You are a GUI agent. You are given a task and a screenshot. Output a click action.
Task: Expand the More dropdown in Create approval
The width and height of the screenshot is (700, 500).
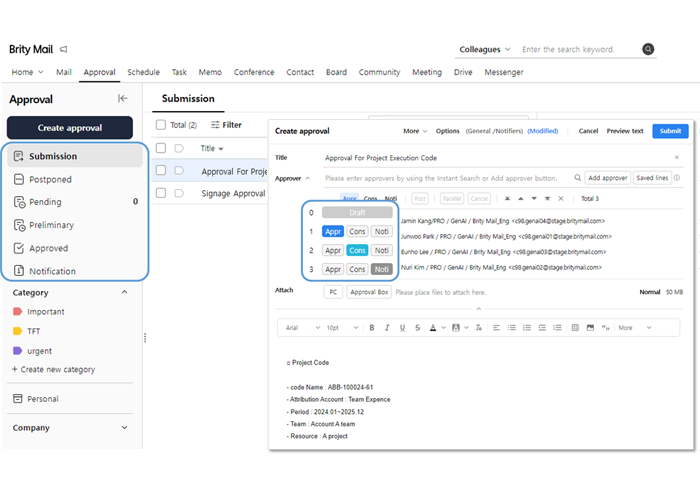[415, 131]
